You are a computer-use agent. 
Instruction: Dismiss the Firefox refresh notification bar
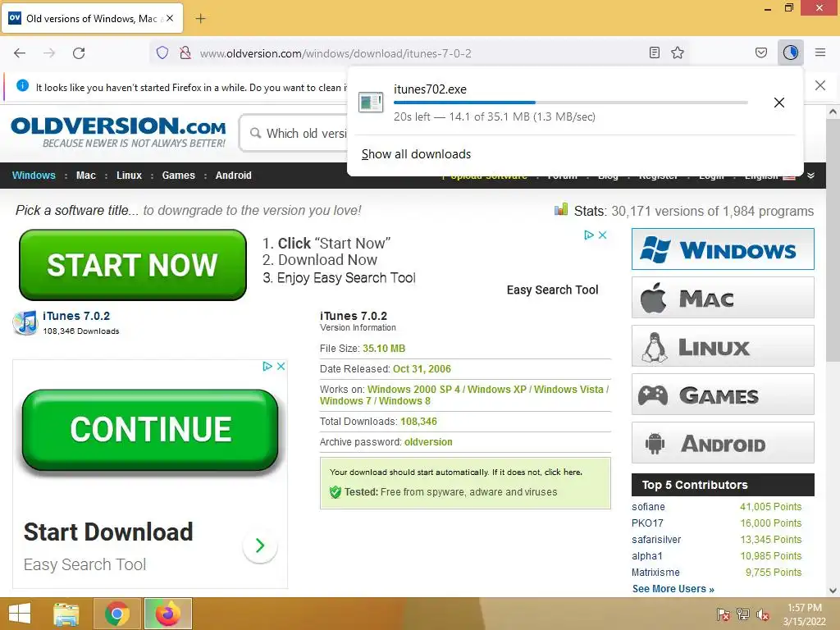pos(820,85)
